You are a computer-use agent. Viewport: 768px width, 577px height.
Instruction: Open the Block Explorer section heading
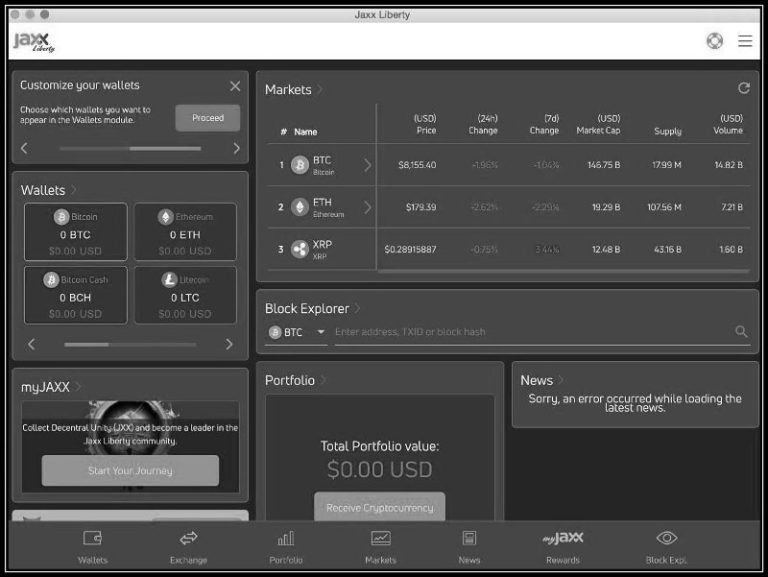[x=312, y=309]
